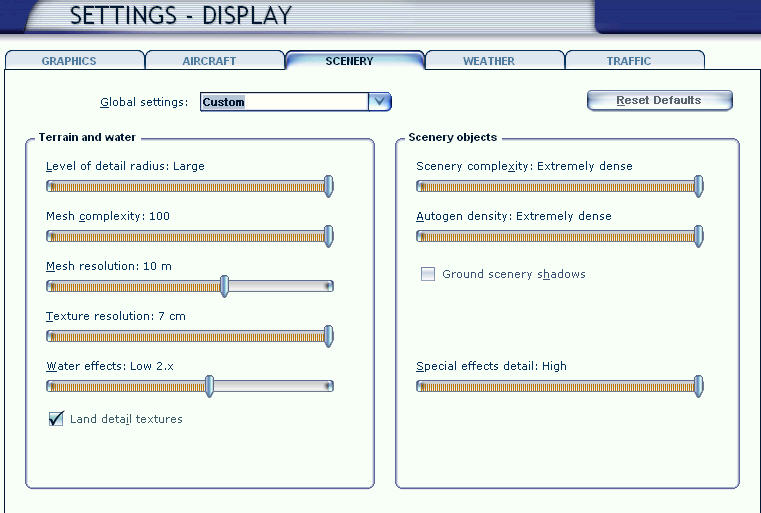
Task: Click the 'Level of detail radius: Large' label
Action: tap(125, 166)
